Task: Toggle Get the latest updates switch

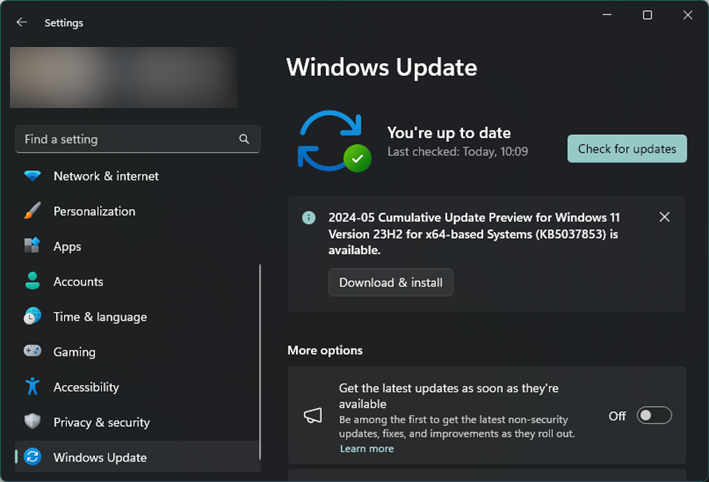Action: click(654, 415)
